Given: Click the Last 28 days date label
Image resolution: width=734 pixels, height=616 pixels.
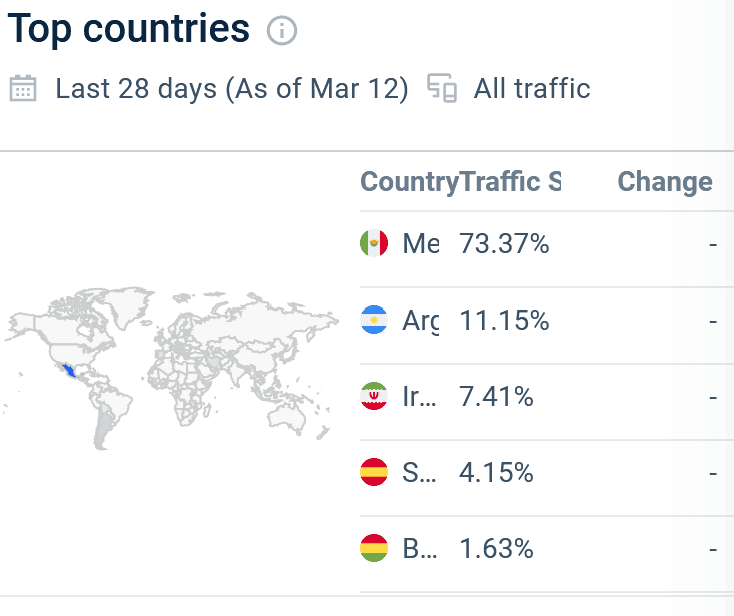Looking at the screenshot, I should pos(232,88).
